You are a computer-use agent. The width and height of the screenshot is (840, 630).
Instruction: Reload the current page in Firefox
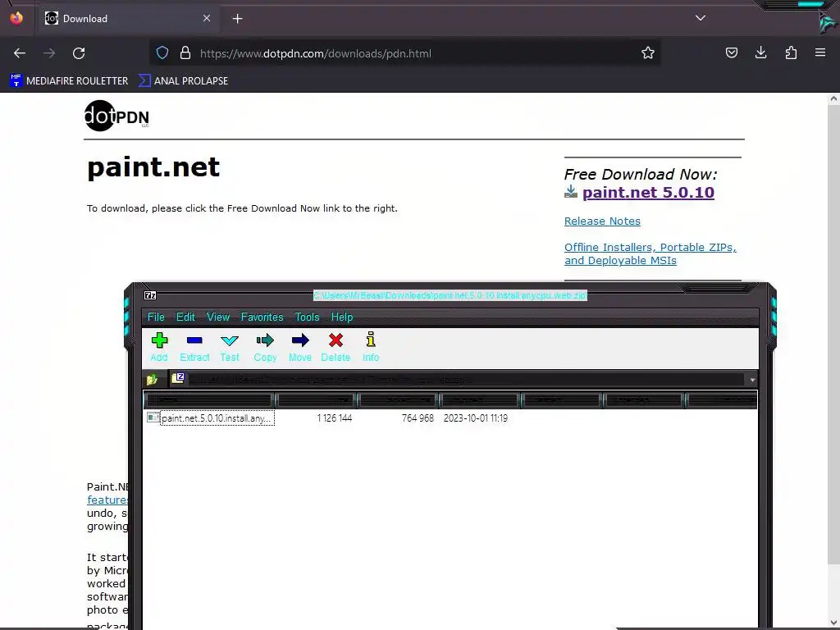point(79,53)
